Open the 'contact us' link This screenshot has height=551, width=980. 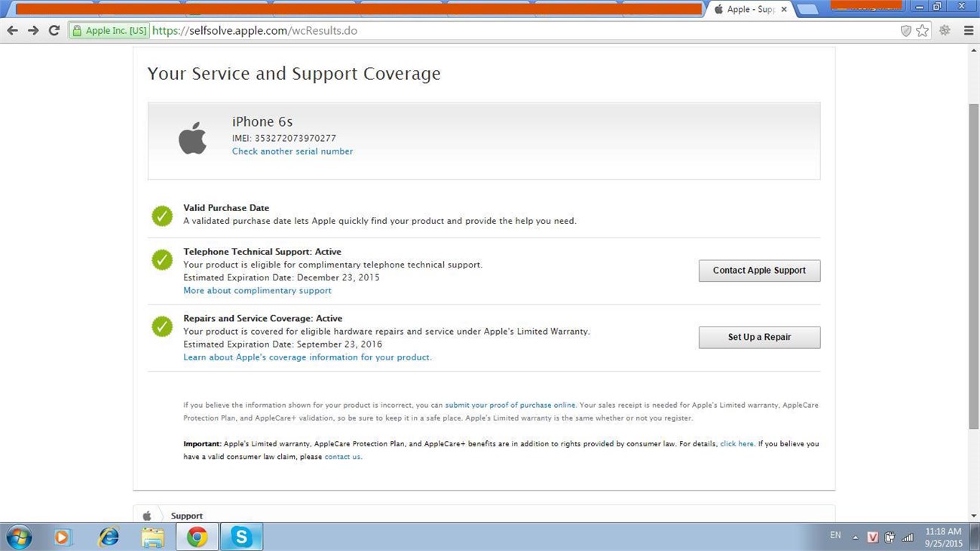(x=342, y=457)
